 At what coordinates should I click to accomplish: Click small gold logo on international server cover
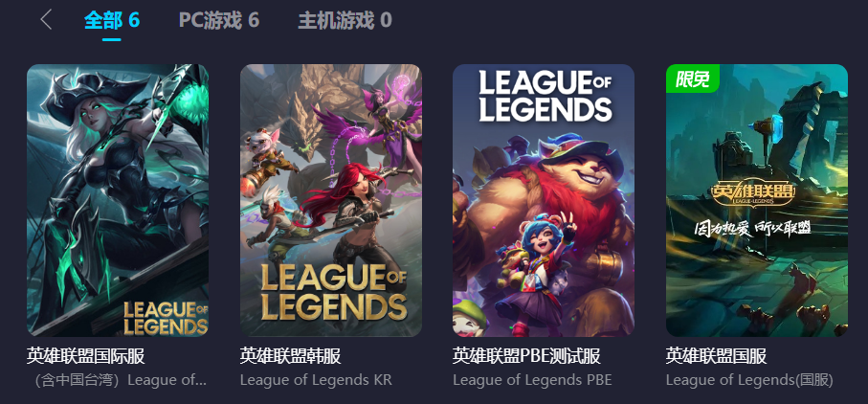click(165, 318)
